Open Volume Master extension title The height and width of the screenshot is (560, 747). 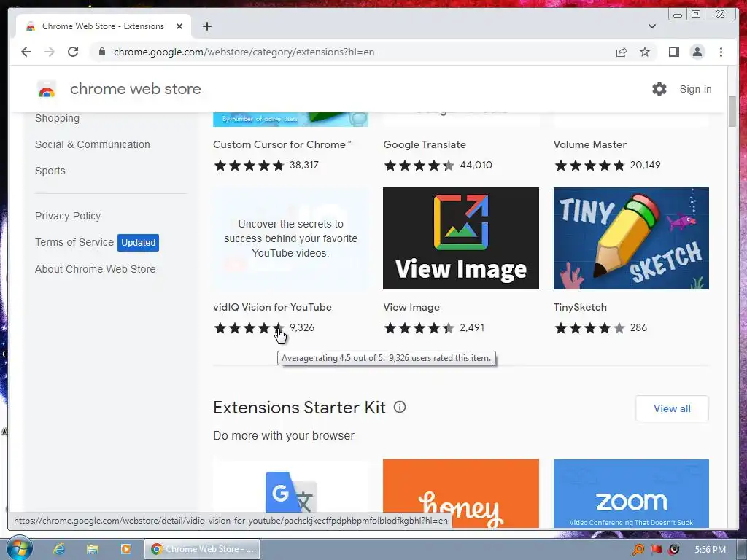point(589,144)
